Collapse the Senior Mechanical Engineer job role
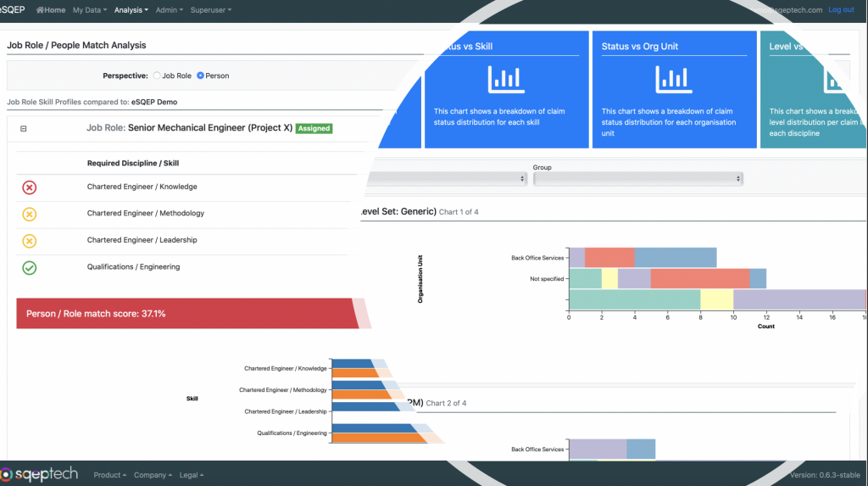 (23, 129)
